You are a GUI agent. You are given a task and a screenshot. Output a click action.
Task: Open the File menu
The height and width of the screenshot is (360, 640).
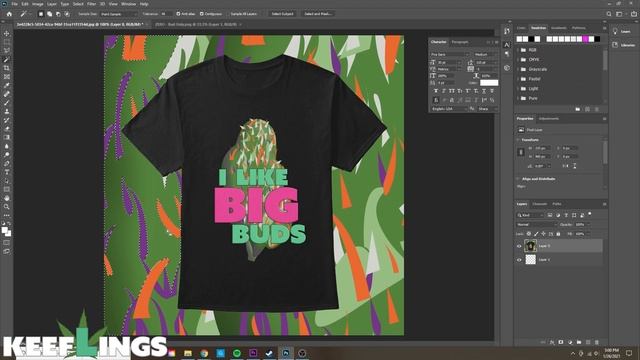point(14,4)
